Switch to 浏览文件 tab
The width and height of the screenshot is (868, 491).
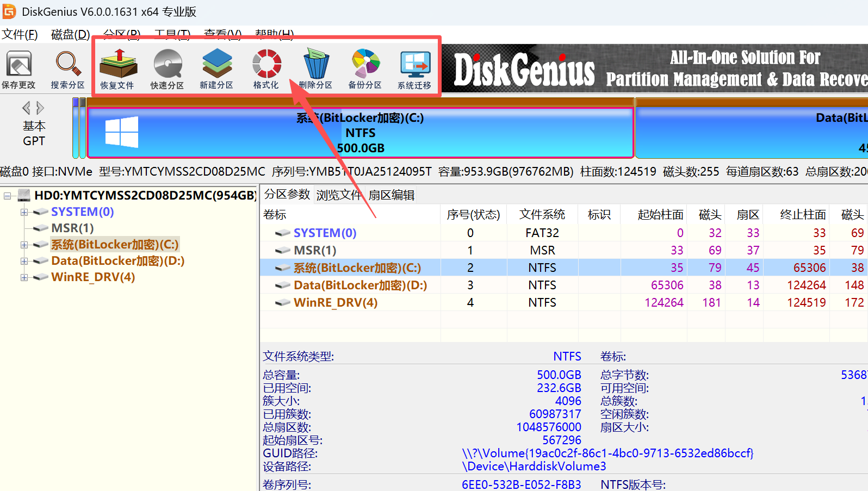click(x=339, y=195)
